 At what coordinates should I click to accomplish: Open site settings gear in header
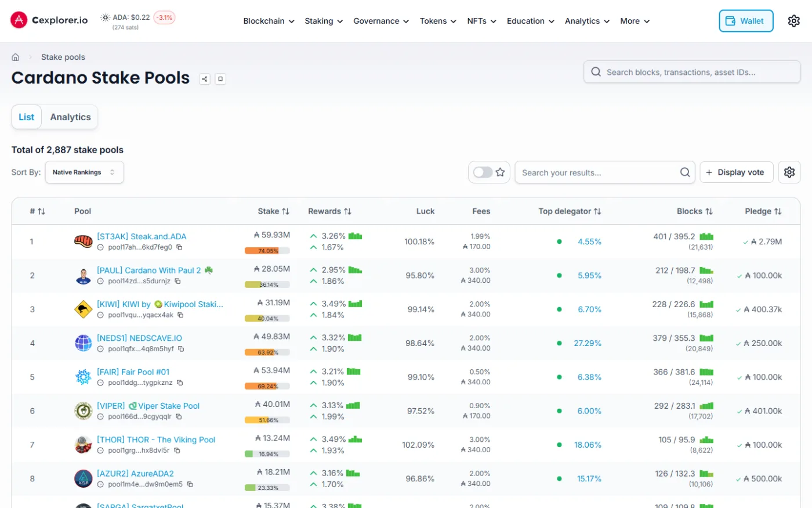[794, 21]
